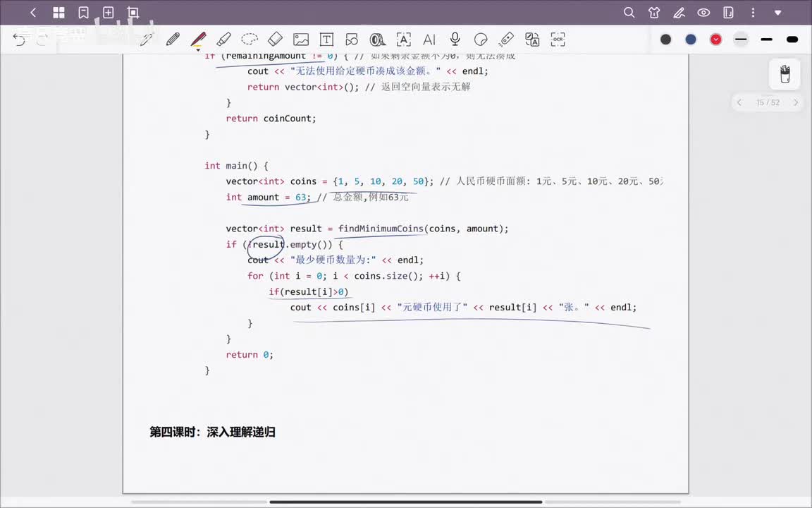Screen dimensions: 812x508
Task: Activate handwriting-to-text recognition tool
Action: [403, 40]
